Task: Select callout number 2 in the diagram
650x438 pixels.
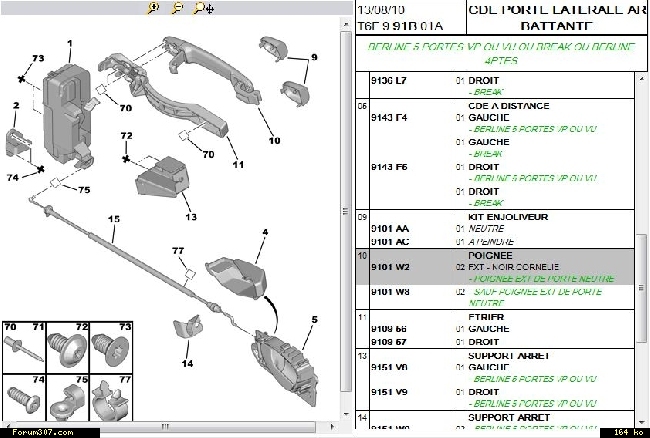Action: [x=16, y=105]
